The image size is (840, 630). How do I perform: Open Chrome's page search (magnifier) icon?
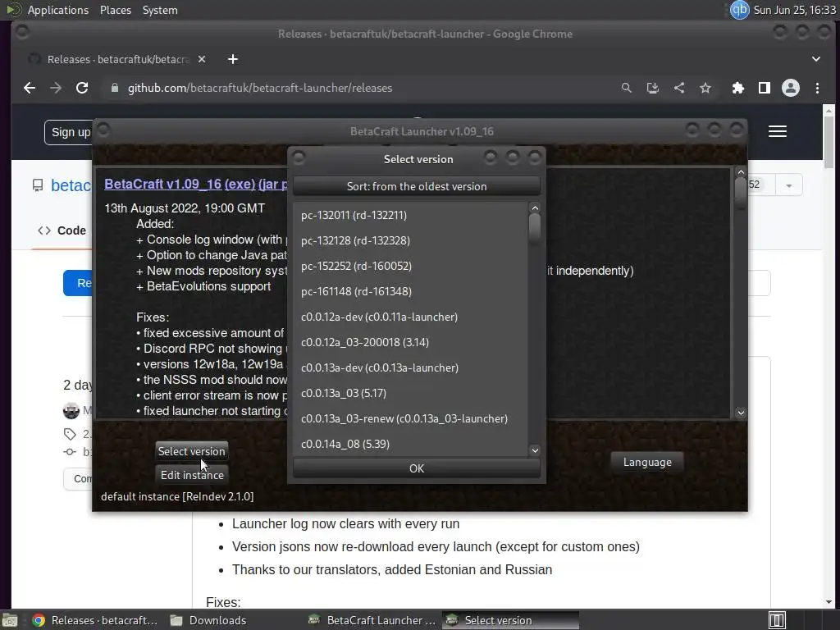(626, 88)
